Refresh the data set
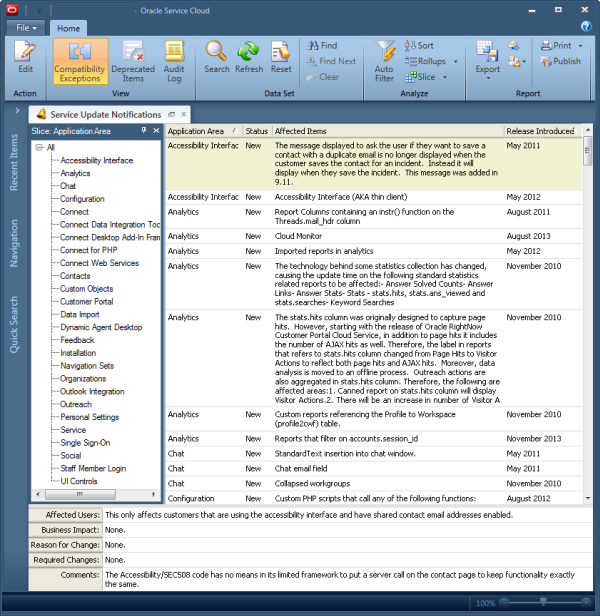Screen dimensions: 600x616 click(249, 57)
